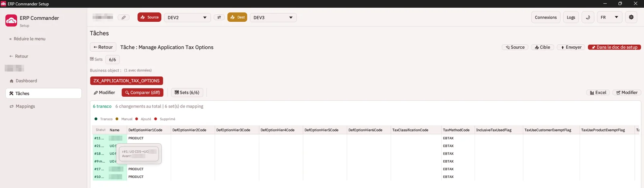Open the DEV3 destination environment dropdown
Screen dimensions: 644x188
[273, 18]
